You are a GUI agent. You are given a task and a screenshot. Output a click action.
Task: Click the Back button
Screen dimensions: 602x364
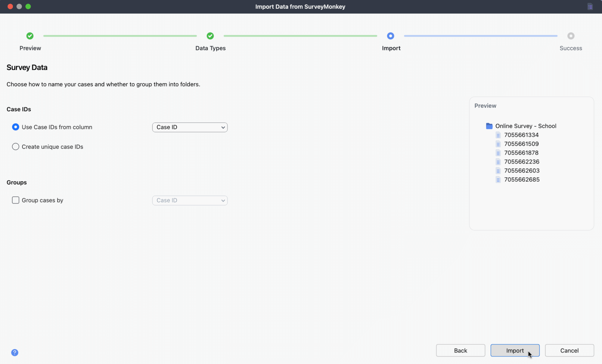tap(461, 350)
